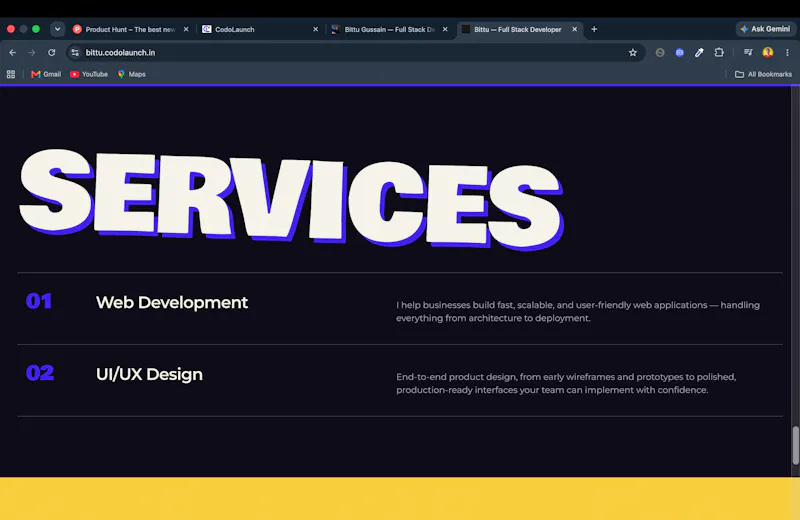Image resolution: width=800 pixels, height=520 pixels.
Task: Bookmark this page with the star icon
Action: pyautogui.click(x=633, y=53)
